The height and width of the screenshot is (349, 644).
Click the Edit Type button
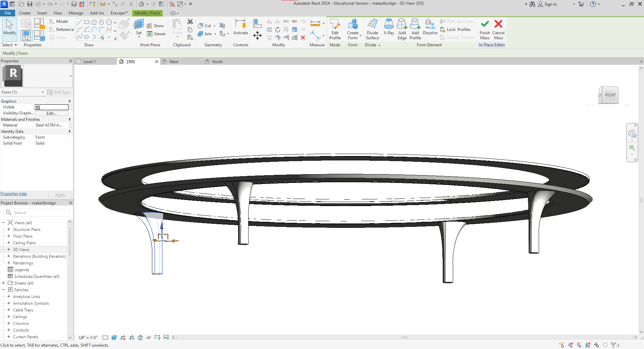point(59,92)
